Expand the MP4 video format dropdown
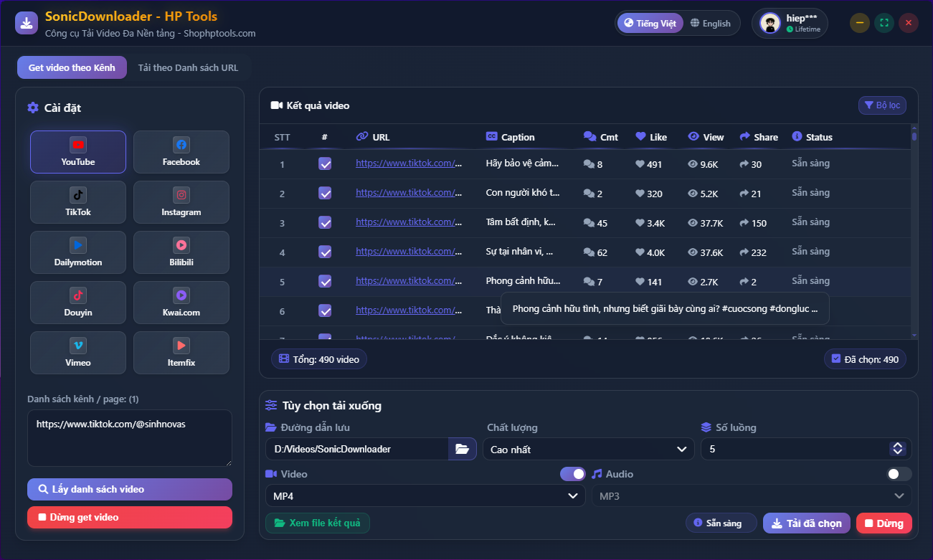Image resolution: width=933 pixels, height=560 pixels. tap(425, 495)
